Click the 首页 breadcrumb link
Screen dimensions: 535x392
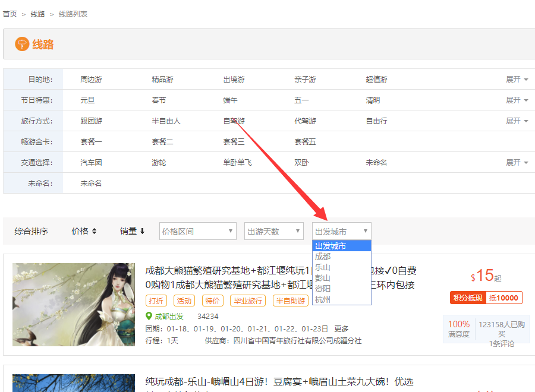coord(10,14)
